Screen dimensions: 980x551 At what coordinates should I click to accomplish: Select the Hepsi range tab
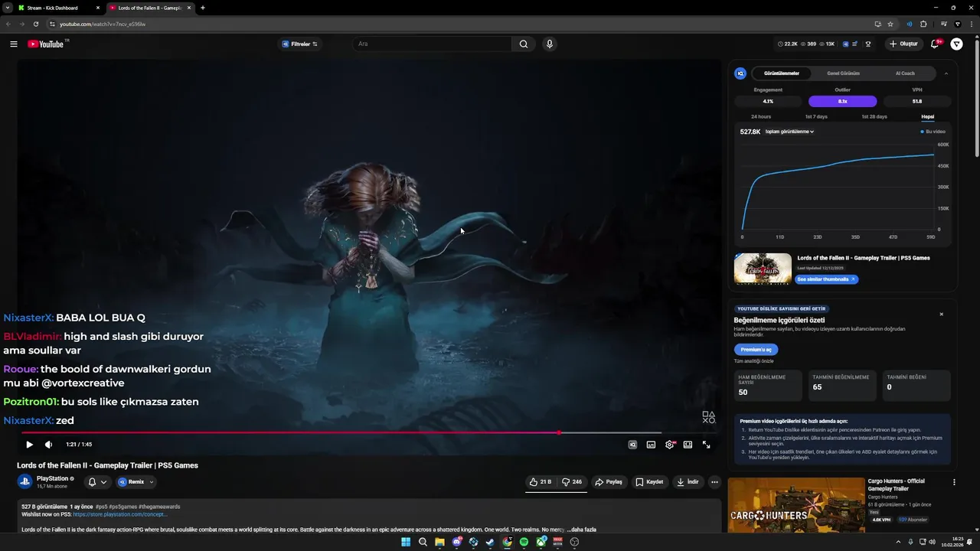pos(927,117)
